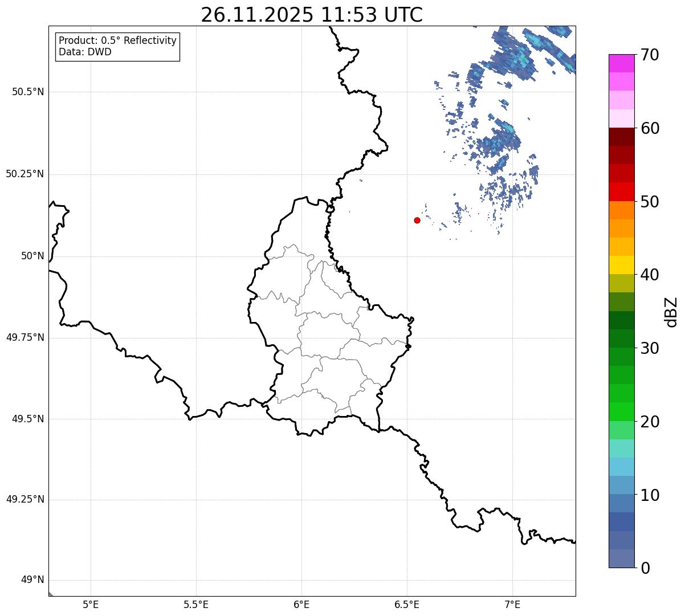Click the red radar site marker dot
Screen dimensions: 685x616
pyautogui.click(x=417, y=220)
